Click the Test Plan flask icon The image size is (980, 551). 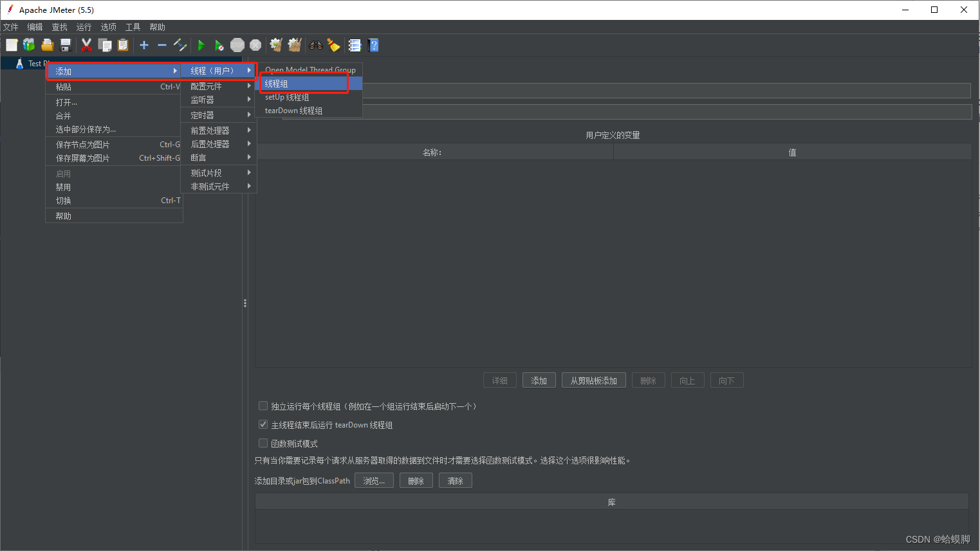coord(20,64)
